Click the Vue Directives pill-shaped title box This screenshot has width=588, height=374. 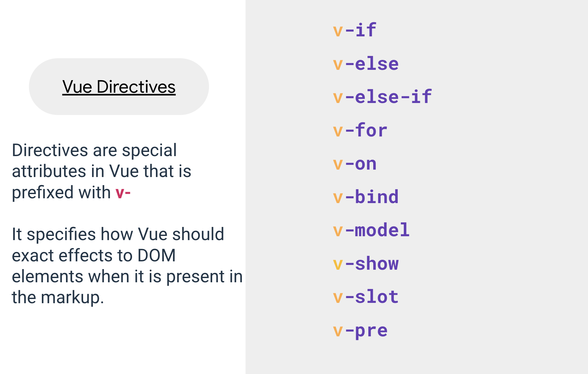tap(119, 87)
